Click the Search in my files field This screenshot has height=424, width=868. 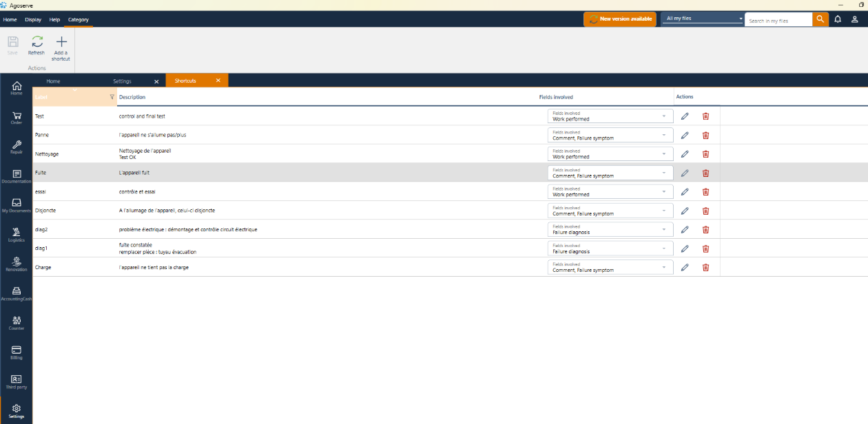[x=778, y=21]
